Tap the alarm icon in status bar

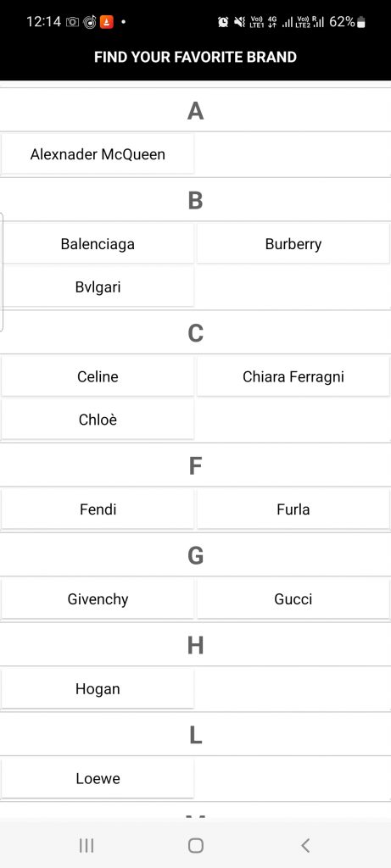223,22
